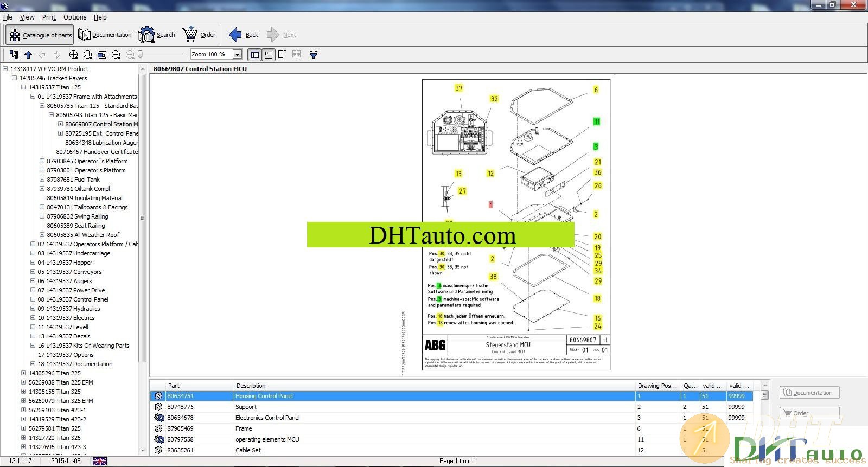868x467 pixels.
Task: Open the filter funnel icon
Action: (x=314, y=54)
